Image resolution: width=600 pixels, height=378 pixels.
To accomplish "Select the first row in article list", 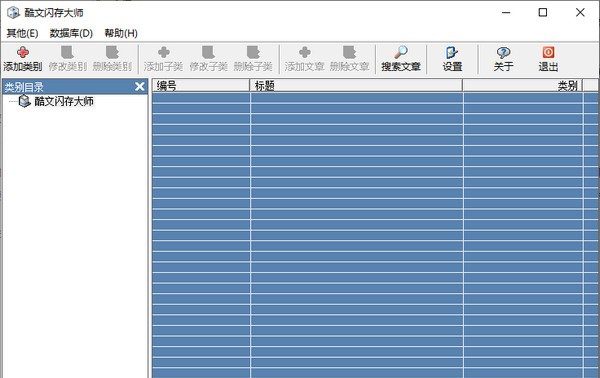I will [x=375, y=98].
